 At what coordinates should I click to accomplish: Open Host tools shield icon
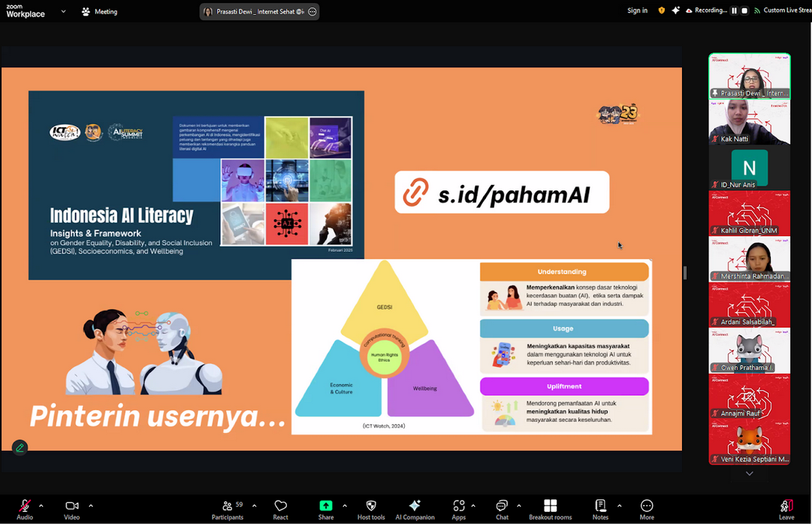click(371, 505)
